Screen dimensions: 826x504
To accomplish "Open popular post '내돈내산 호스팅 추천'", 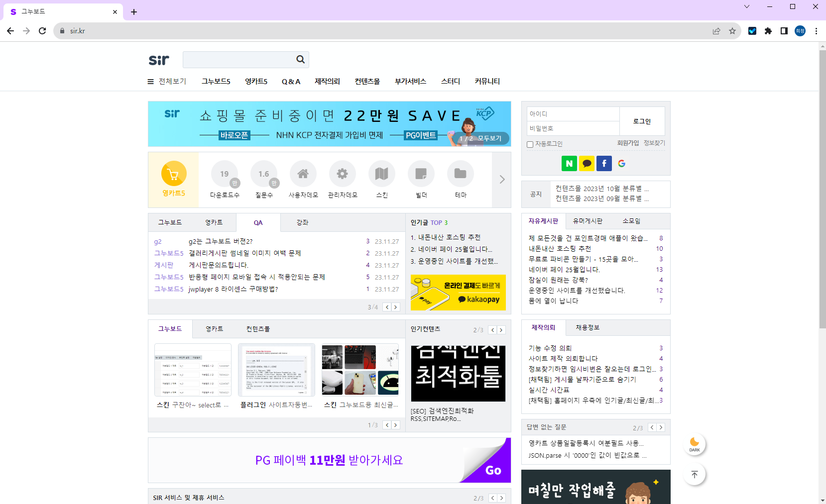I will click(449, 237).
